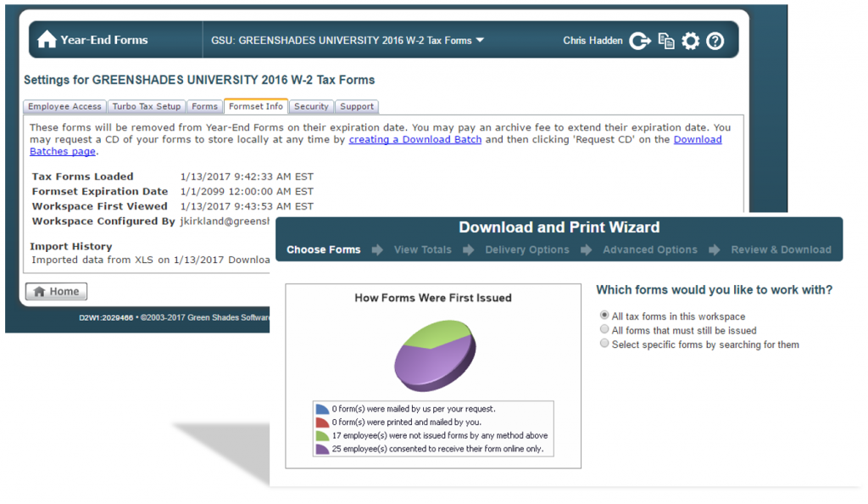This screenshot has width=868, height=504.
Task: Click the '1/13/2017 9:42:33 AM EST' loaded timestamp
Action: pos(247,176)
